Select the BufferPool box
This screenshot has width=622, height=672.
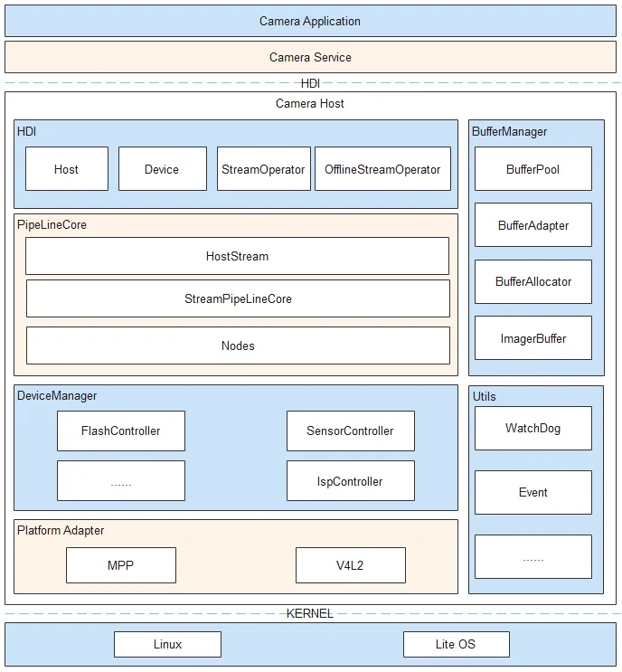[x=533, y=169]
